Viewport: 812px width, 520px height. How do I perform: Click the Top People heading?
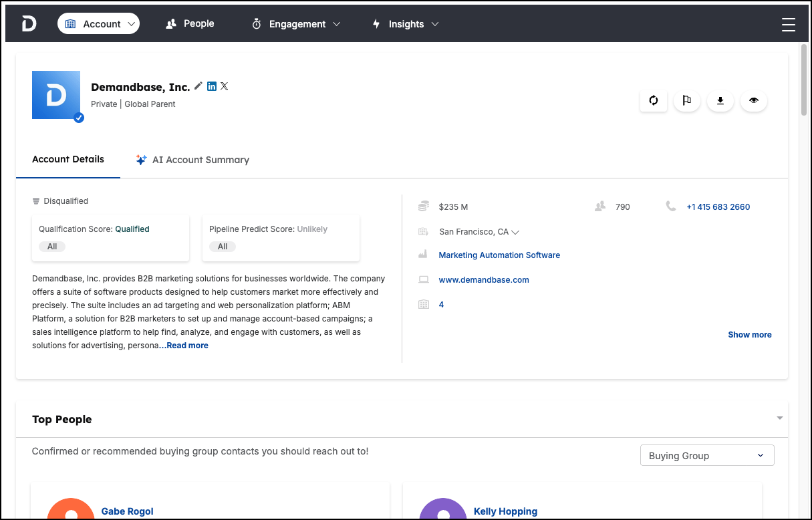coord(62,420)
